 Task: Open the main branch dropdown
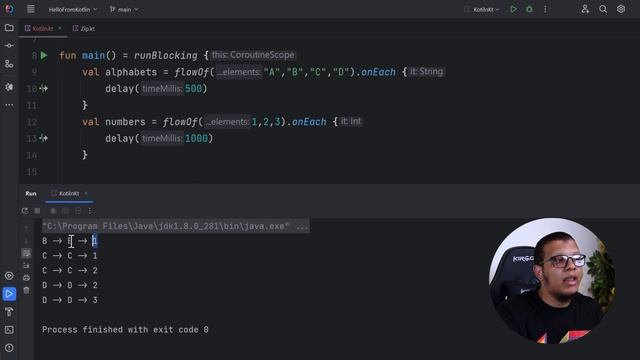click(124, 9)
